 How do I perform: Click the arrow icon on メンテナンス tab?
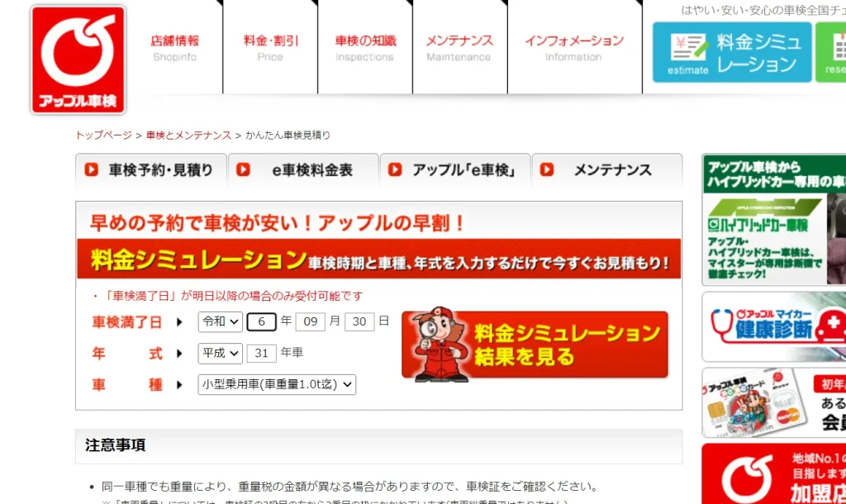click(x=547, y=169)
